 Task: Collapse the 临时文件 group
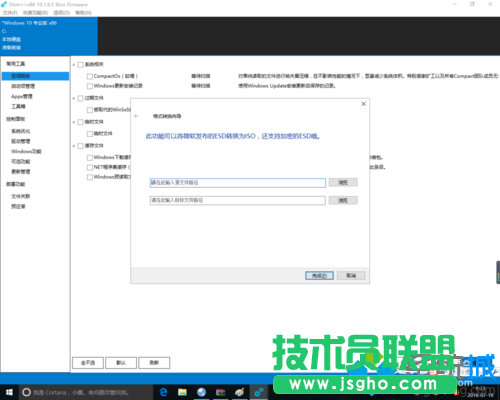(x=74, y=122)
